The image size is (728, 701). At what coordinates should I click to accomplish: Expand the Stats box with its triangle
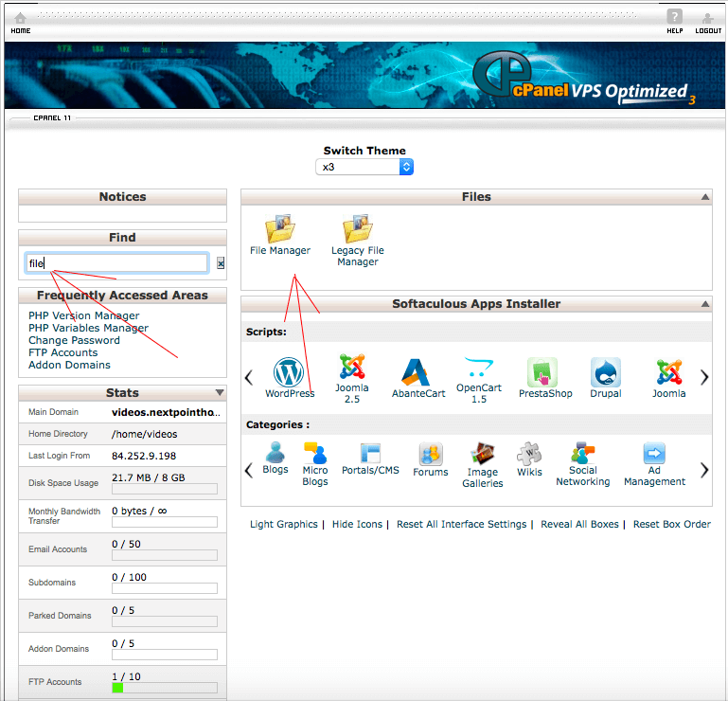point(220,392)
